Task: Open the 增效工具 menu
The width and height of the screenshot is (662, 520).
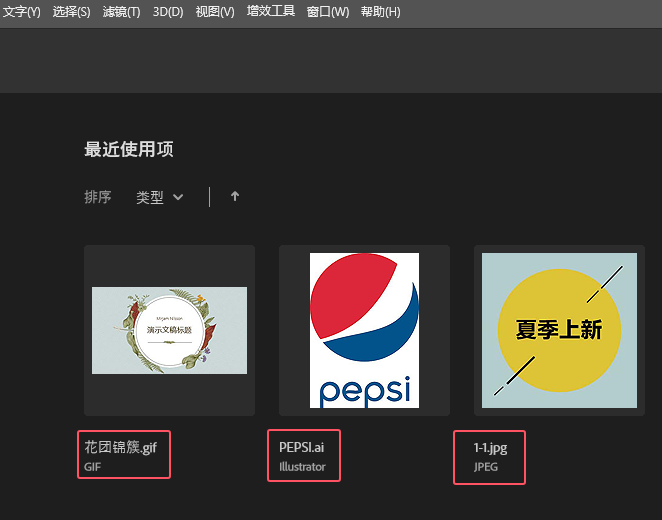Action: coord(271,11)
